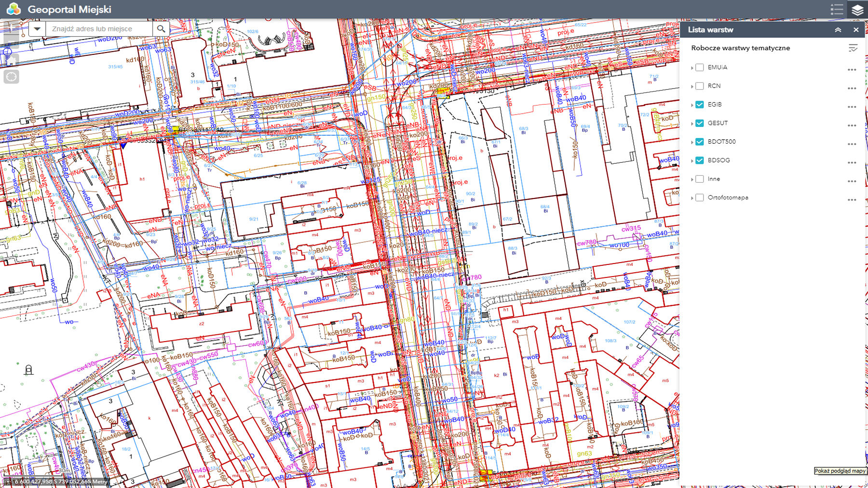The image size is (868, 488).
Task: Open layer list options filter icon
Action: (853, 48)
